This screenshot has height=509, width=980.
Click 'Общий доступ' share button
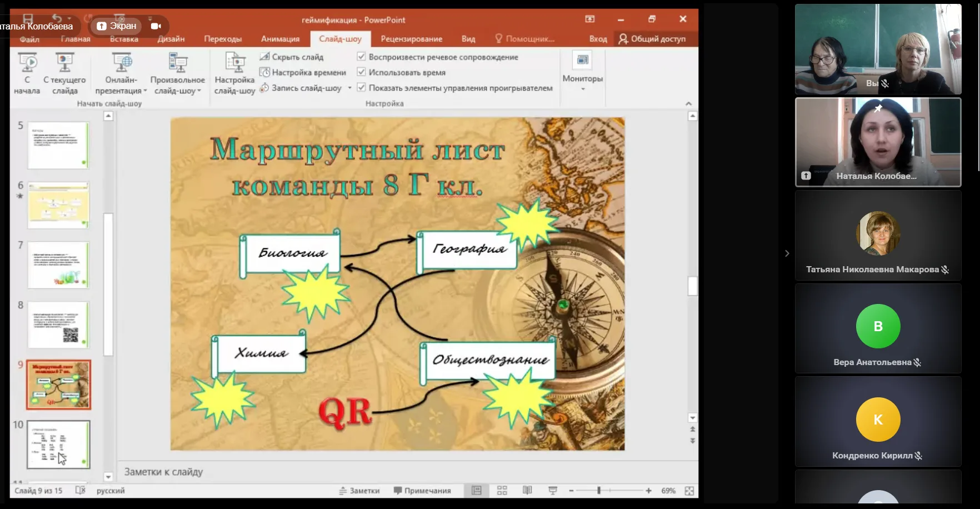click(652, 39)
